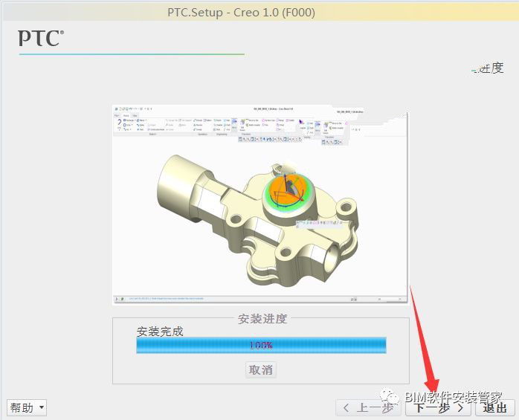Proceed with 下一步 button
Image resolution: width=519 pixels, height=420 pixels.
(438, 407)
